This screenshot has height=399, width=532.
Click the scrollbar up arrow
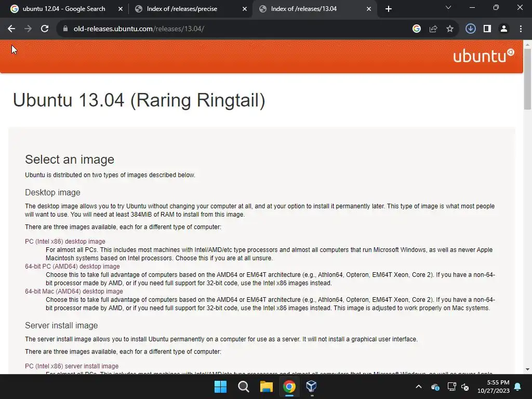coord(527,44)
